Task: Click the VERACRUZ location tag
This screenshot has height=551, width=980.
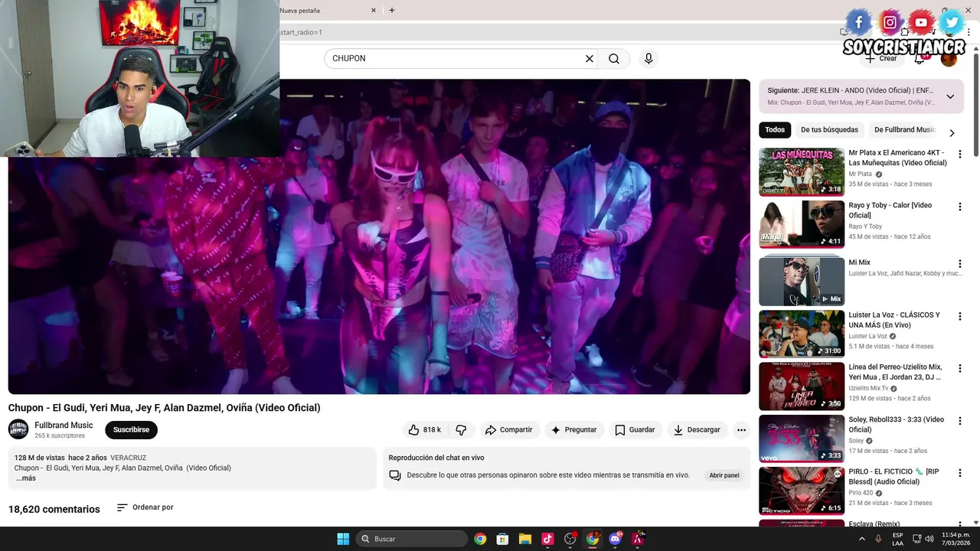Action: tap(129, 458)
